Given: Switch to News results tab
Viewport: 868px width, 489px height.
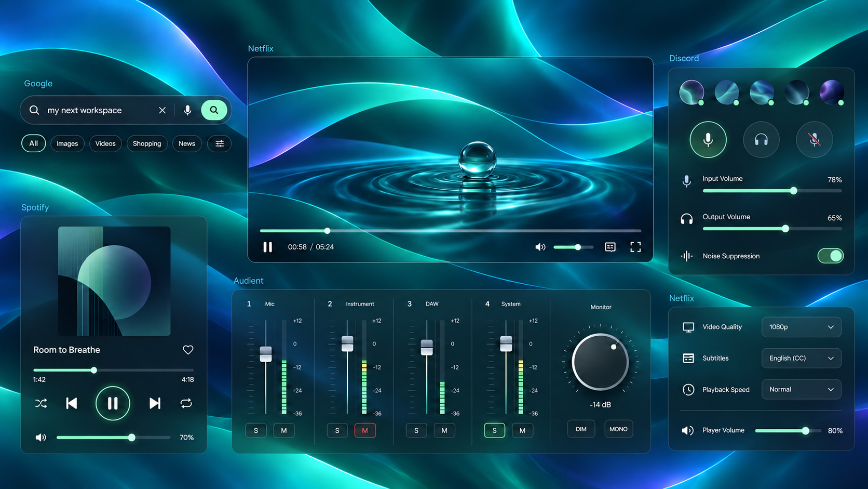Looking at the screenshot, I should (x=187, y=143).
